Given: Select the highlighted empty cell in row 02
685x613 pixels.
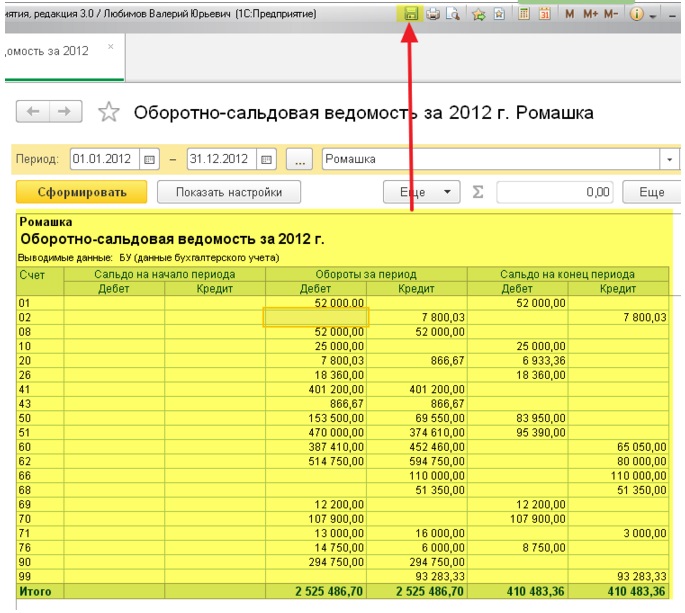Looking at the screenshot, I should (x=316, y=317).
